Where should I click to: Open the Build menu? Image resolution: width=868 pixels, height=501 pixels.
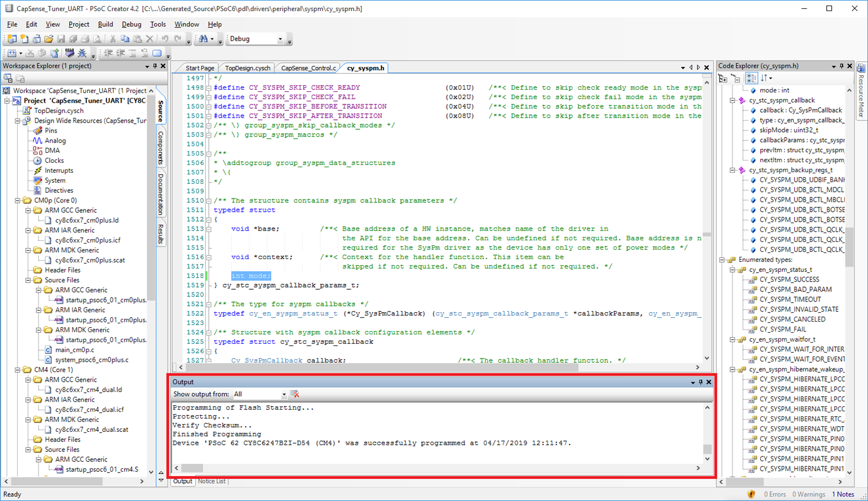pyautogui.click(x=105, y=25)
